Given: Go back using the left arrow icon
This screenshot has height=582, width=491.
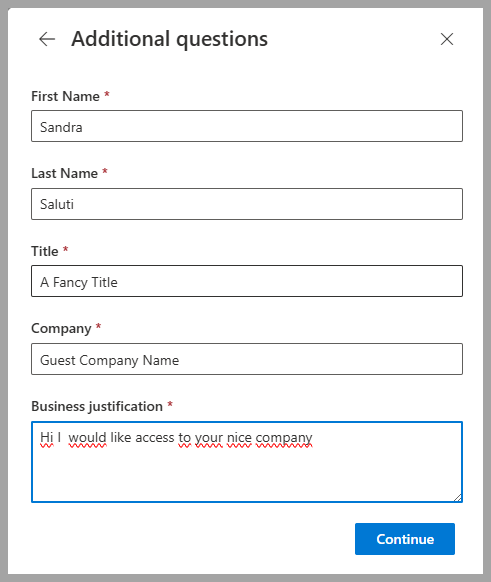Looking at the screenshot, I should click(47, 39).
